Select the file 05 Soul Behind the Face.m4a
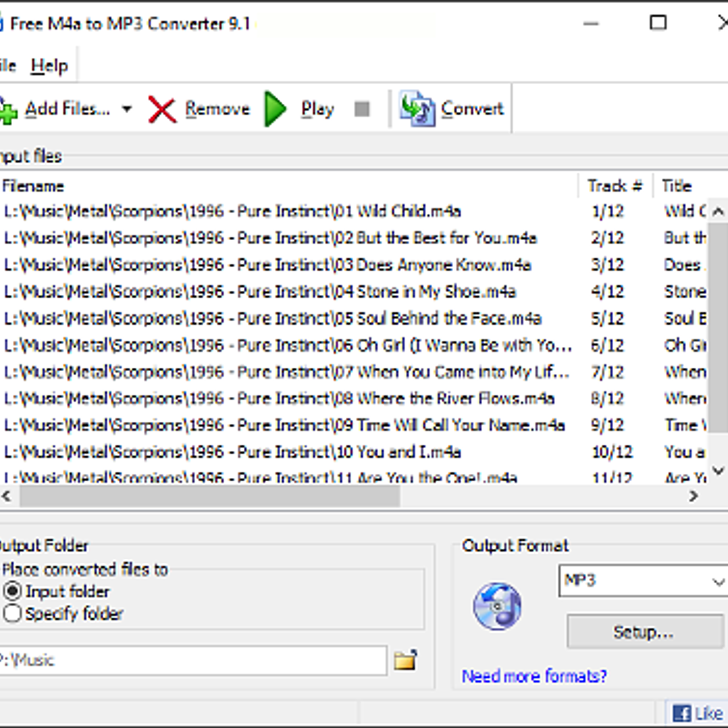 coord(273,319)
